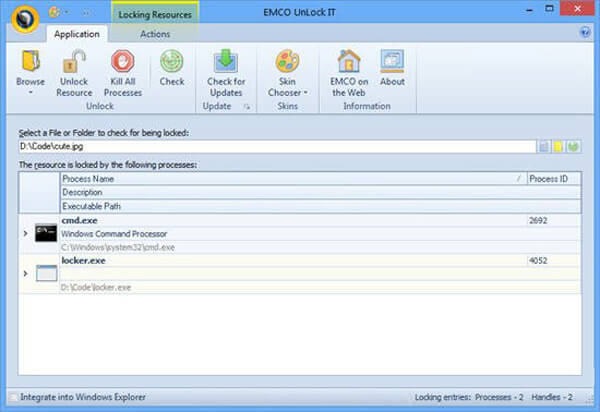Click Check for Updates download icon

click(x=226, y=60)
